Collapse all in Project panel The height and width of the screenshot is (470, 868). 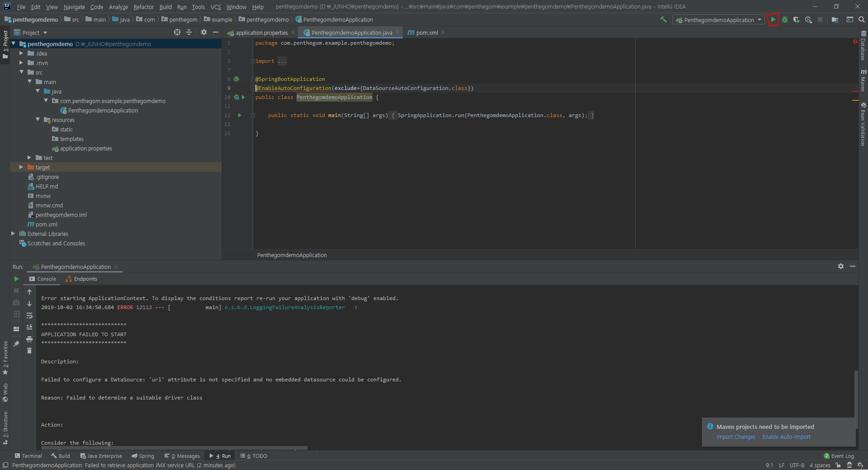(189, 33)
